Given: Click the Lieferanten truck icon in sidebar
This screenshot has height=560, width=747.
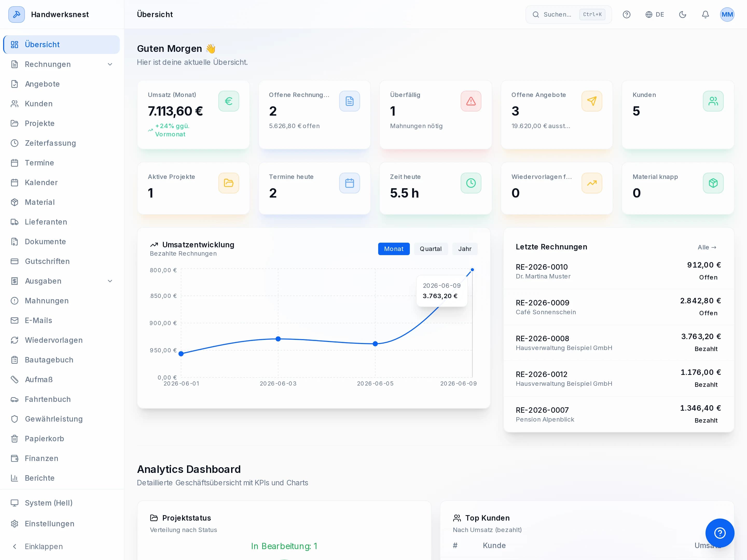Looking at the screenshot, I should (15, 222).
